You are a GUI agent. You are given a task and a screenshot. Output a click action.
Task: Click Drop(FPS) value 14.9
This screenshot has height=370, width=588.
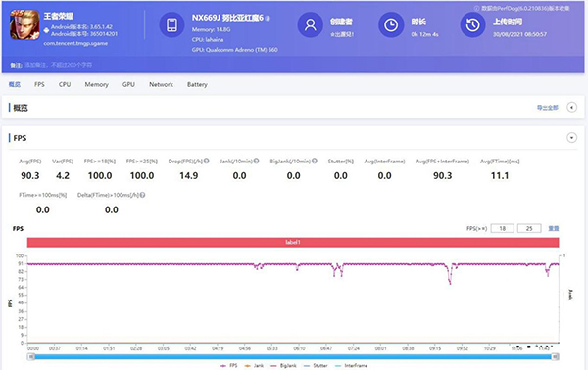pyautogui.click(x=188, y=175)
